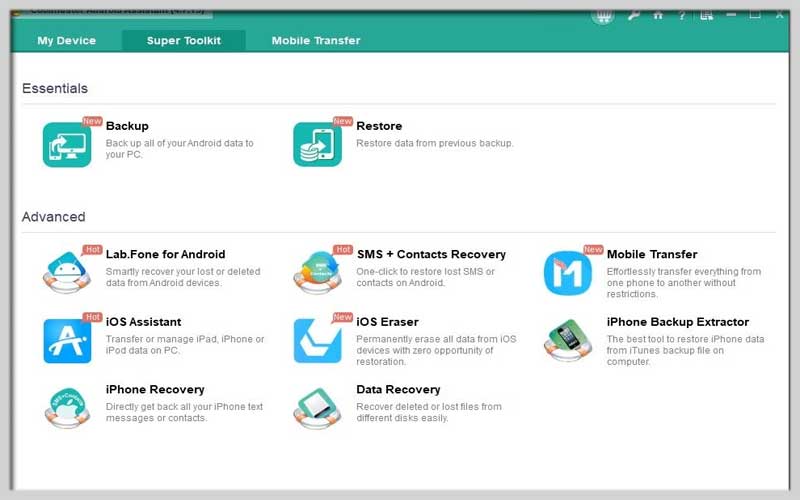Click the 'iOS Eraser' title

387,322
